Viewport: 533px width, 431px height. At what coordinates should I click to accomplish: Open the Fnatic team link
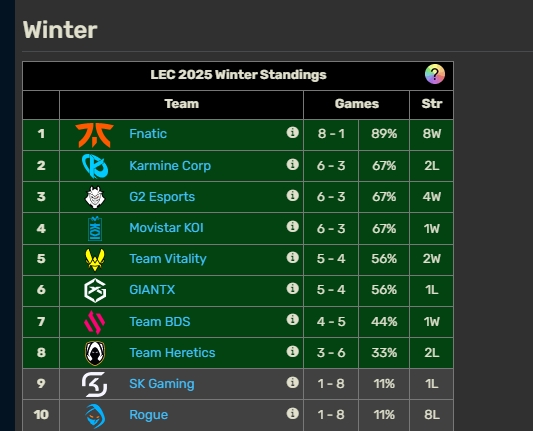click(x=148, y=134)
